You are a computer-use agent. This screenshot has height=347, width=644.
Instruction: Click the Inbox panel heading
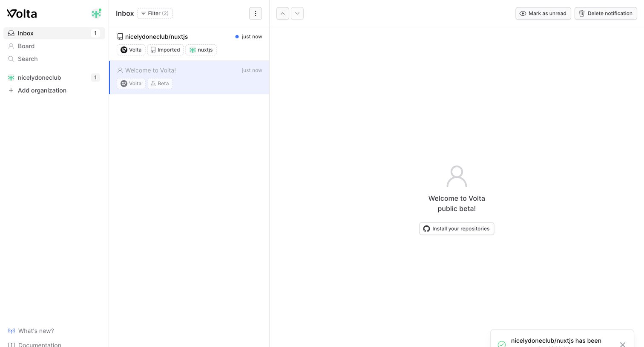(125, 14)
